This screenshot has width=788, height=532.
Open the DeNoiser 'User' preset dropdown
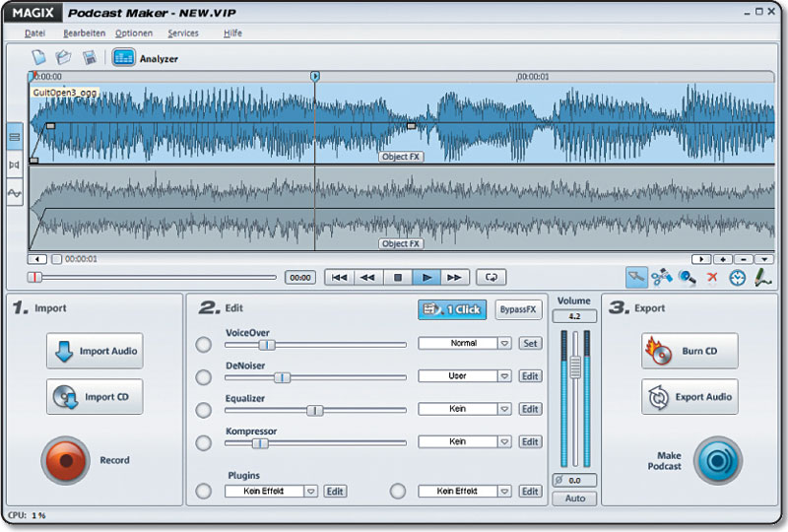point(503,376)
